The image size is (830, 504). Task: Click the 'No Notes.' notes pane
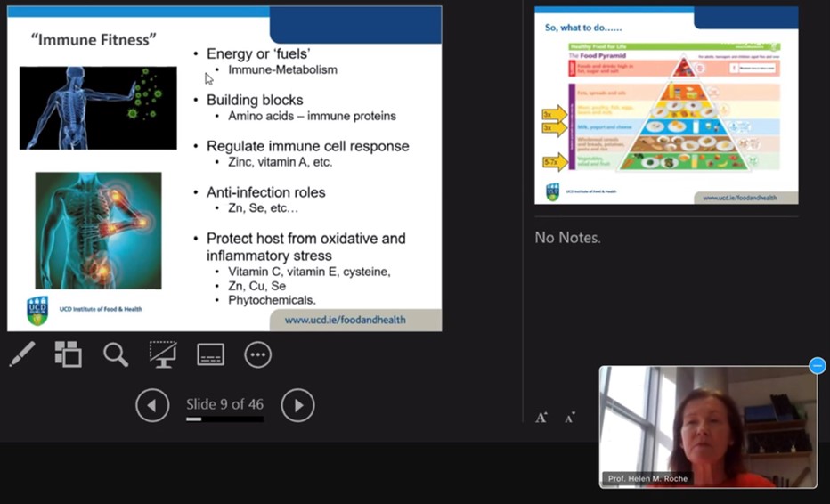click(x=567, y=238)
